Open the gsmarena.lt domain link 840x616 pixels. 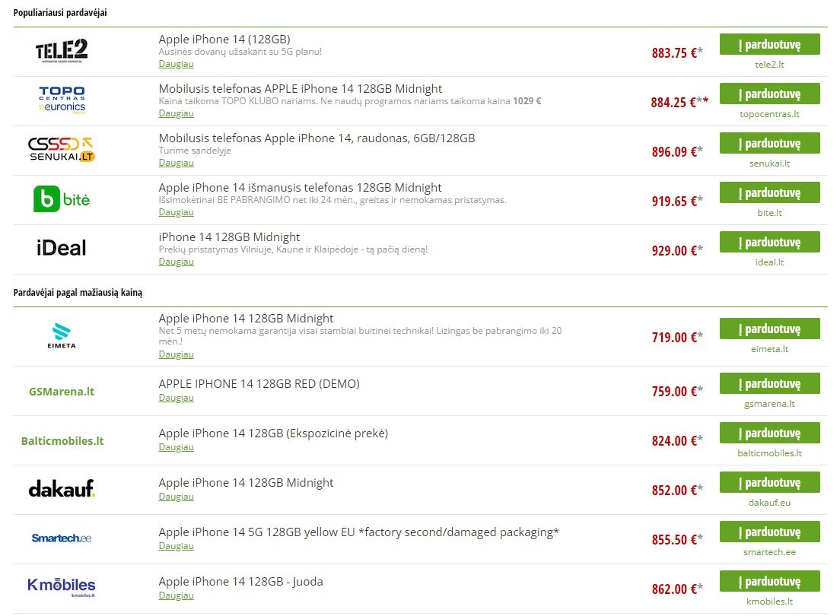[769, 403]
